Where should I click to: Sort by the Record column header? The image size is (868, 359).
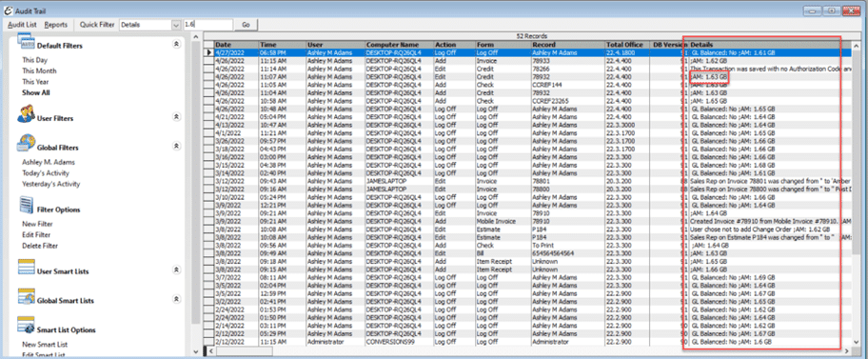tap(567, 45)
